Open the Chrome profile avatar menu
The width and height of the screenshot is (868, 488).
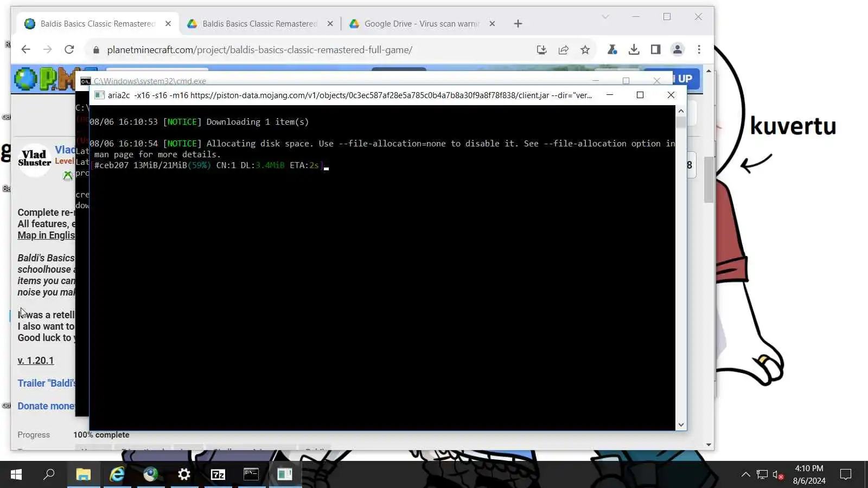click(x=677, y=50)
